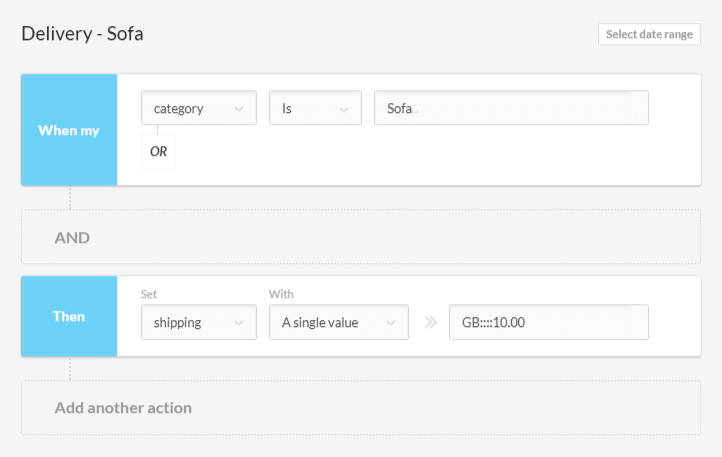Click the Delivery - Sofa rule title
The image size is (722, 457).
pyautogui.click(x=82, y=34)
